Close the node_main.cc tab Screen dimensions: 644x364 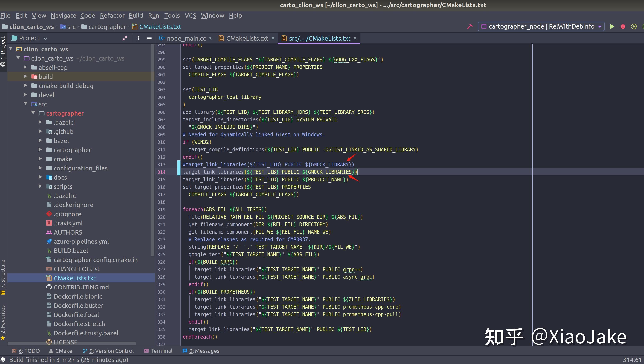point(210,38)
